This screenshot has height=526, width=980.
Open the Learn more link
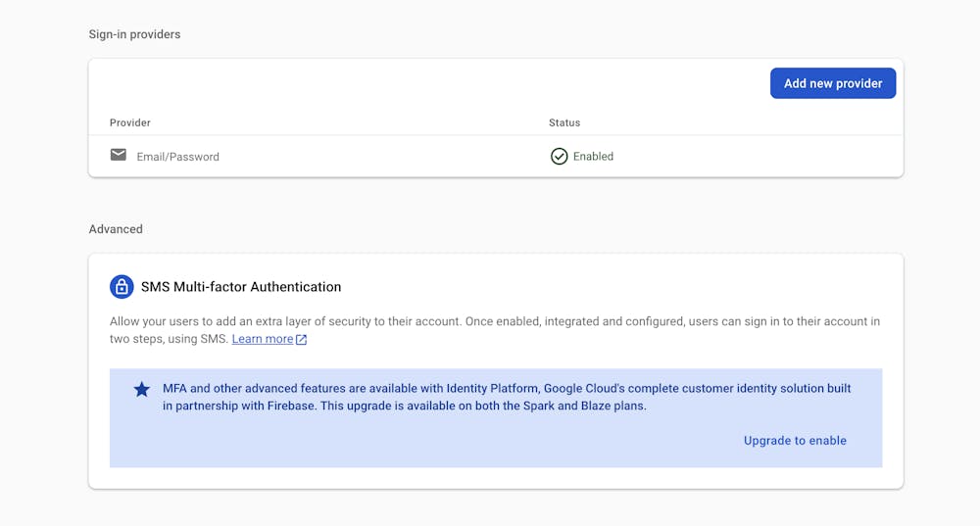point(263,339)
